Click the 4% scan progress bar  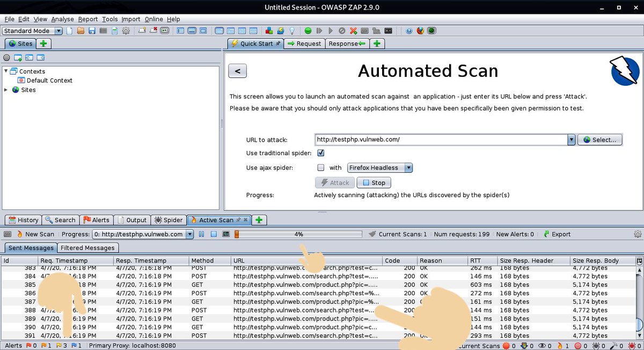[298, 234]
